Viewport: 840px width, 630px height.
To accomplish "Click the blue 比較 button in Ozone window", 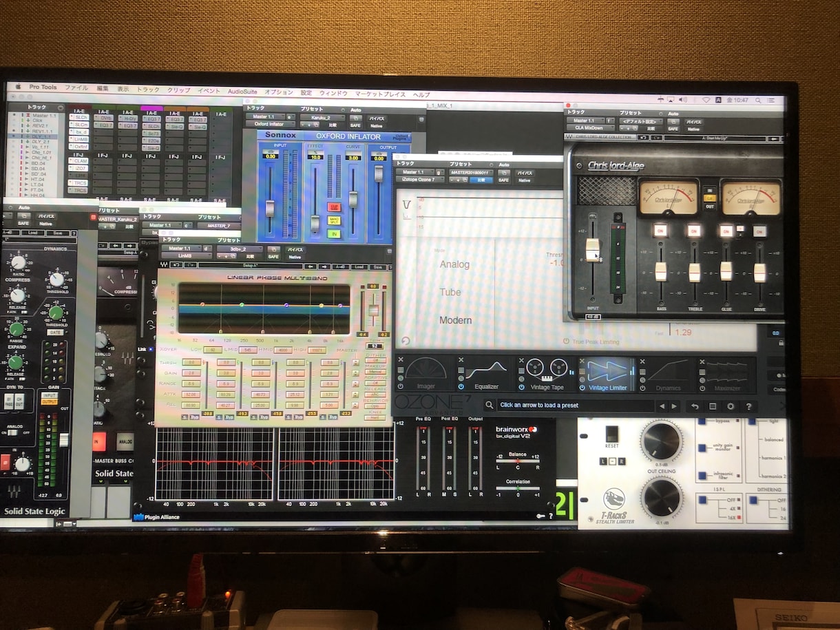I will coord(481,180).
